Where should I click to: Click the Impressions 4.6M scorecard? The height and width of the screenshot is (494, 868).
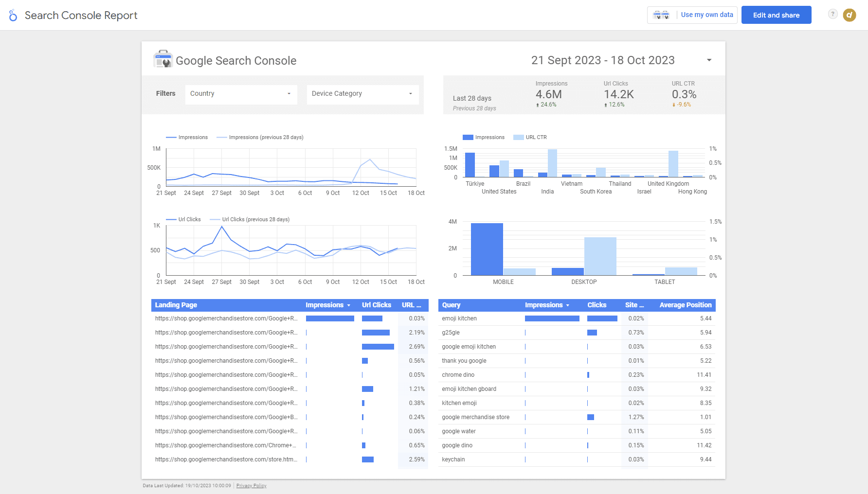pos(551,94)
